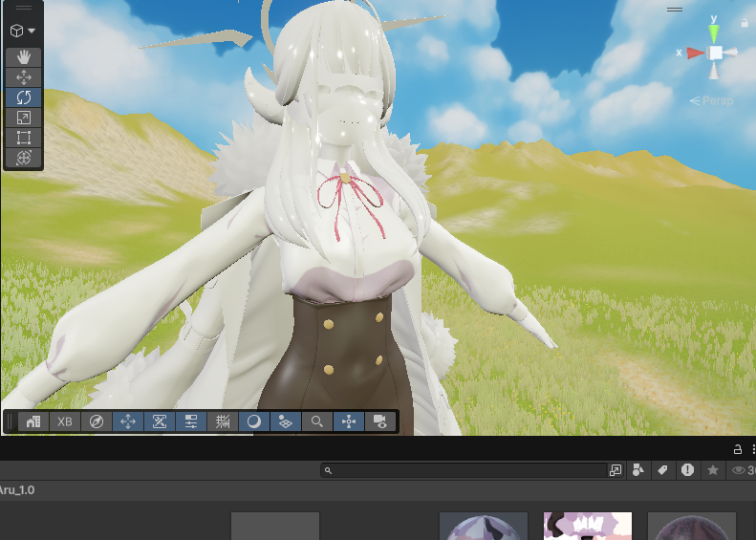The height and width of the screenshot is (540, 756).
Task: Click the magnifier search icon in overlay bar
Action: [x=316, y=421]
